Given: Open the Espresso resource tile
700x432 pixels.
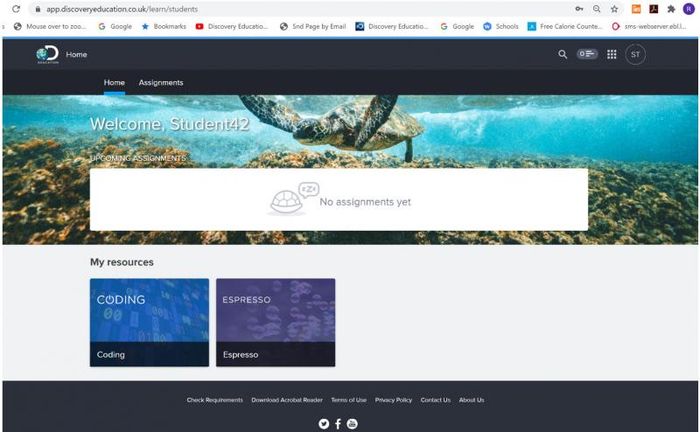Looking at the screenshot, I should coord(275,322).
